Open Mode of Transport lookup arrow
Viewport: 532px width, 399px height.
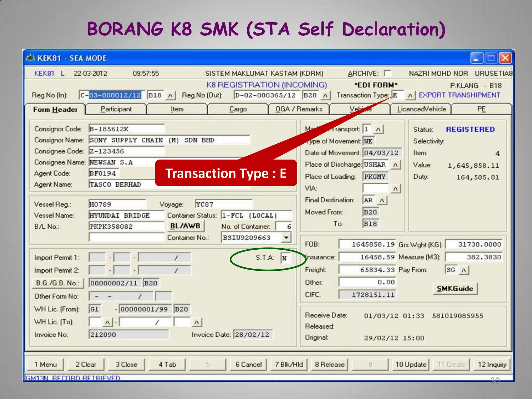tap(378, 129)
